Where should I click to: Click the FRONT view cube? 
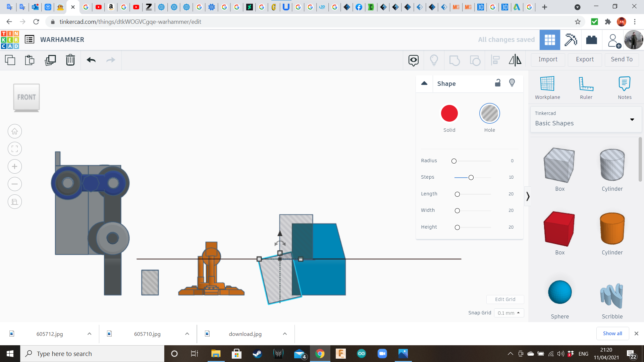26,97
